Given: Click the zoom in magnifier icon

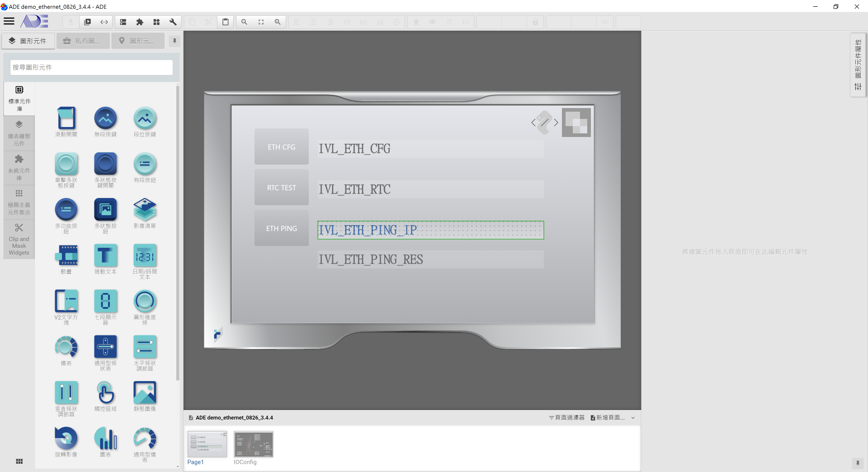Looking at the screenshot, I should [278, 22].
